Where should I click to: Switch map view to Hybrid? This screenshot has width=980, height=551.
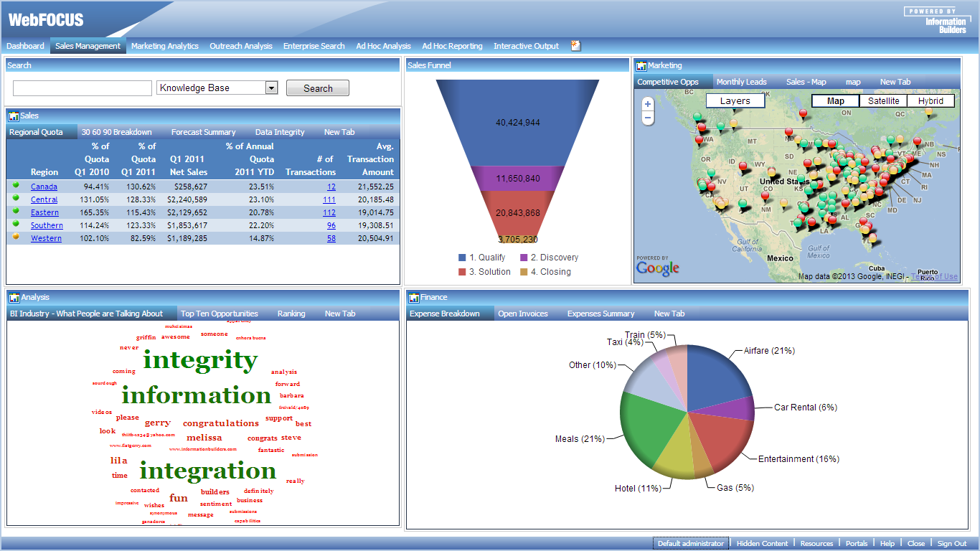click(x=930, y=101)
